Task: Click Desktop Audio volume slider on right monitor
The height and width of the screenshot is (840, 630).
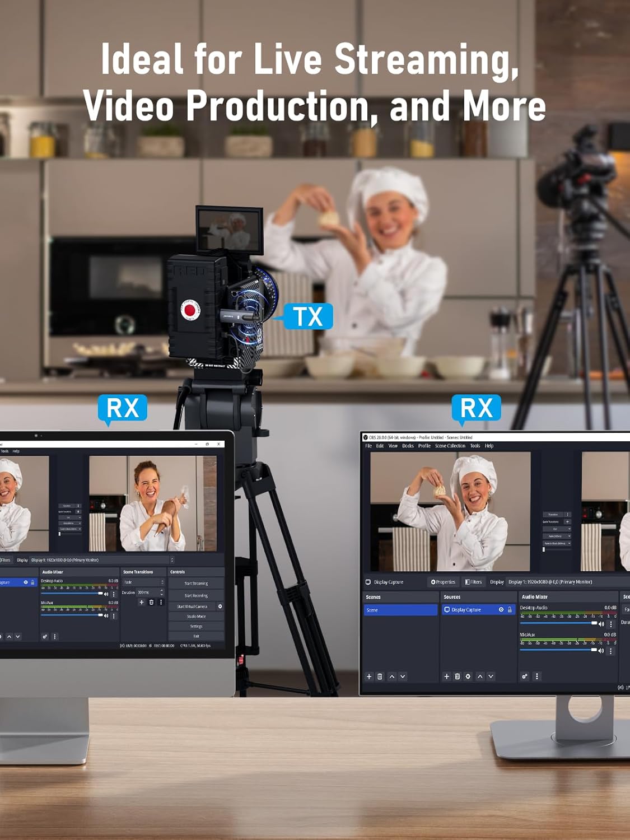Action: [x=560, y=623]
